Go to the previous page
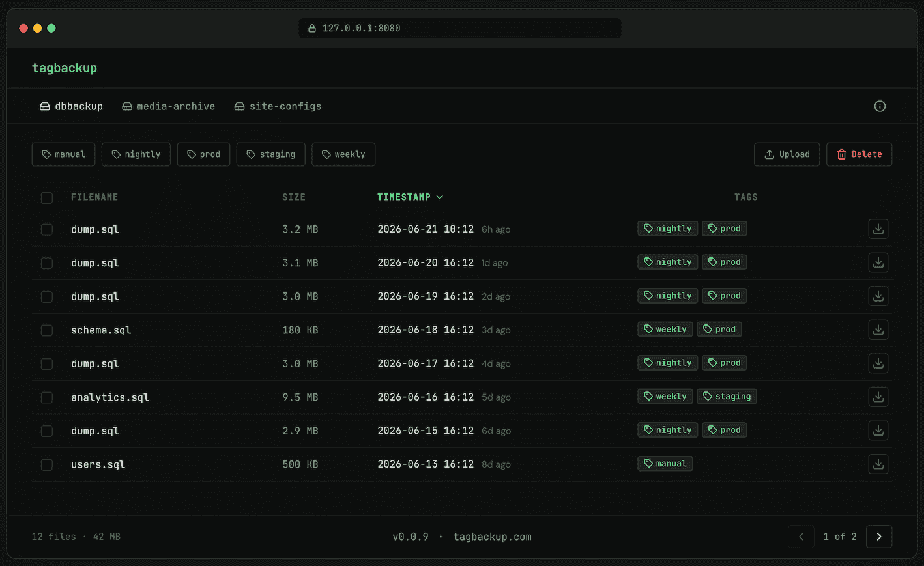Viewport: 924px width, 566px height. 801,537
